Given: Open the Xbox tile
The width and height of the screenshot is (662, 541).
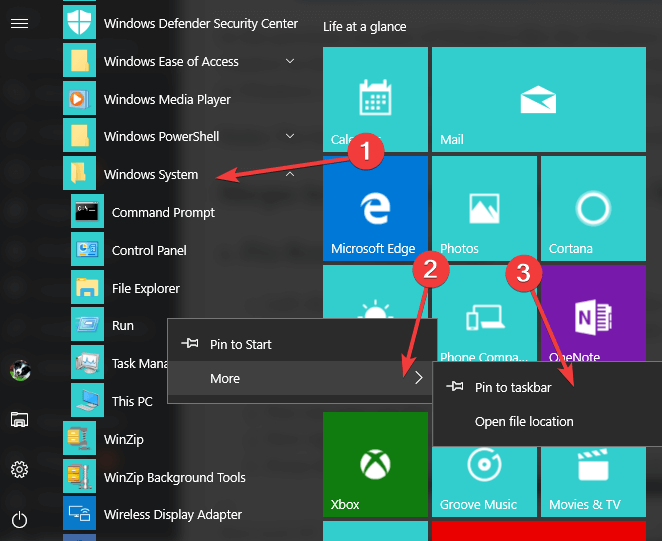Looking at the screenshot, I should 375,464.
